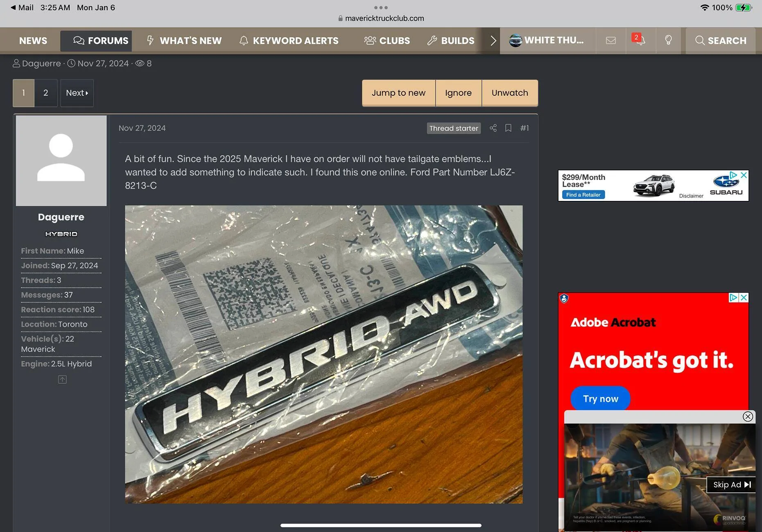The height and width of the screenshot is (532, 762).
Task: Close the floating video ad
Action: coord(748,417)
